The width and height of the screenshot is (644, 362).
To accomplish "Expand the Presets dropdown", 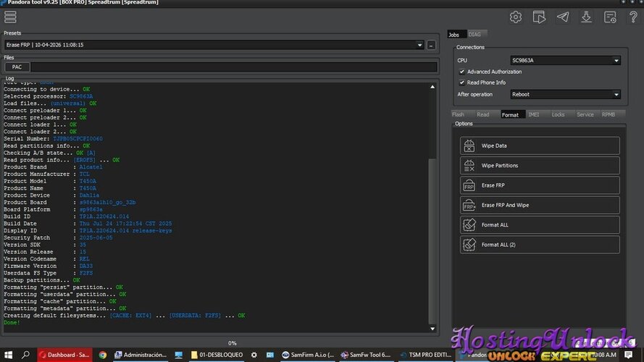I will coord(419,45).
